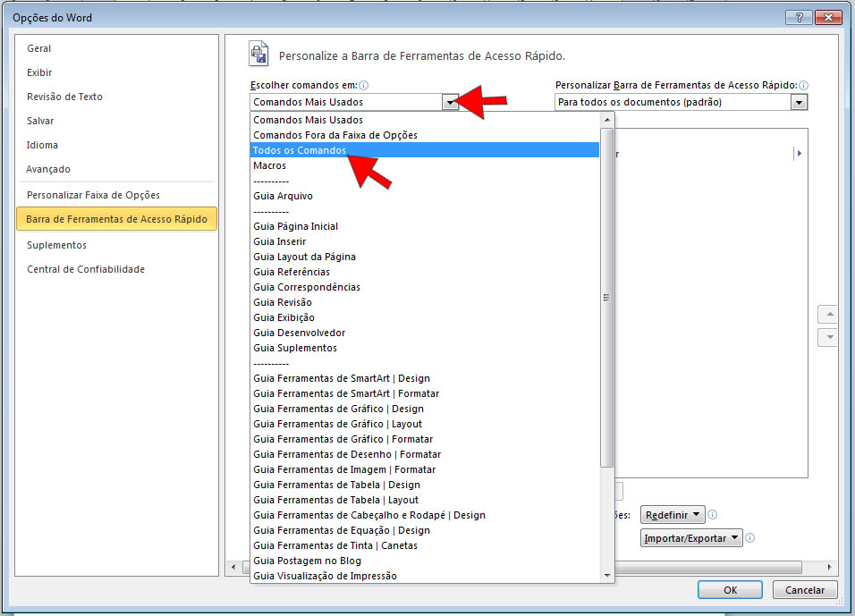Select Barra de Ferramentas de Acesso Rápido category

(116, 219)
